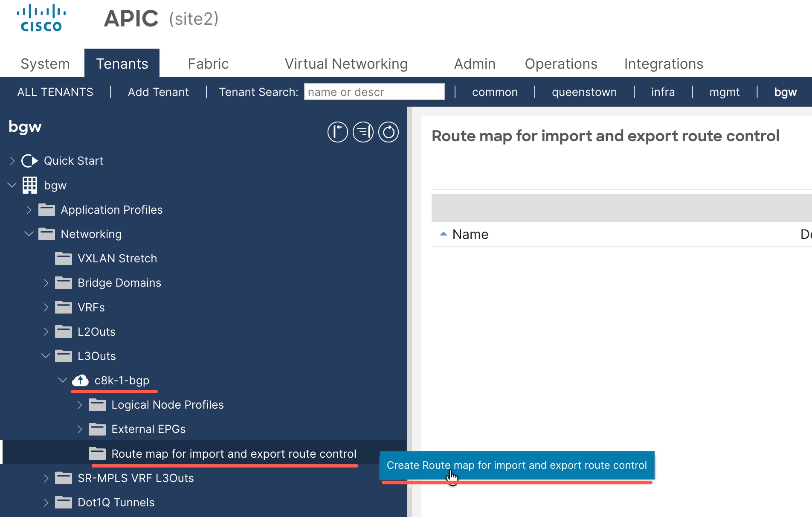Open the Tenants tab

pyautogui.click(x=122, y=64)
